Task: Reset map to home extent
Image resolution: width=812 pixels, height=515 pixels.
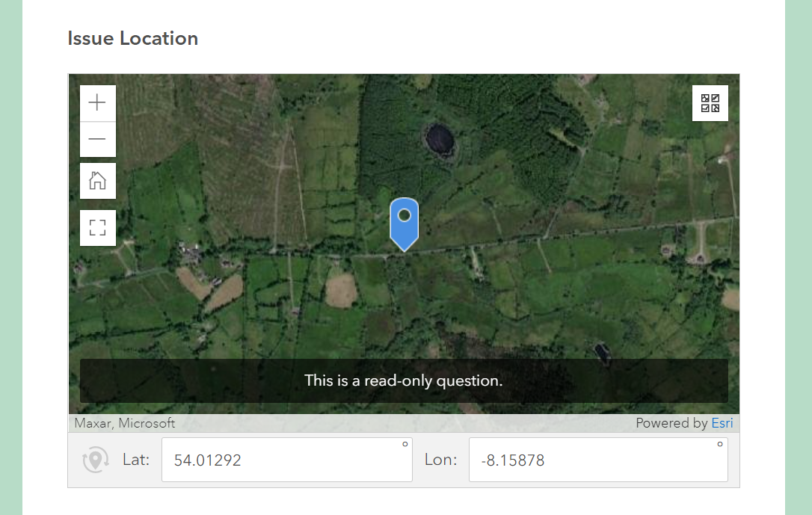Action: point(98,181)
